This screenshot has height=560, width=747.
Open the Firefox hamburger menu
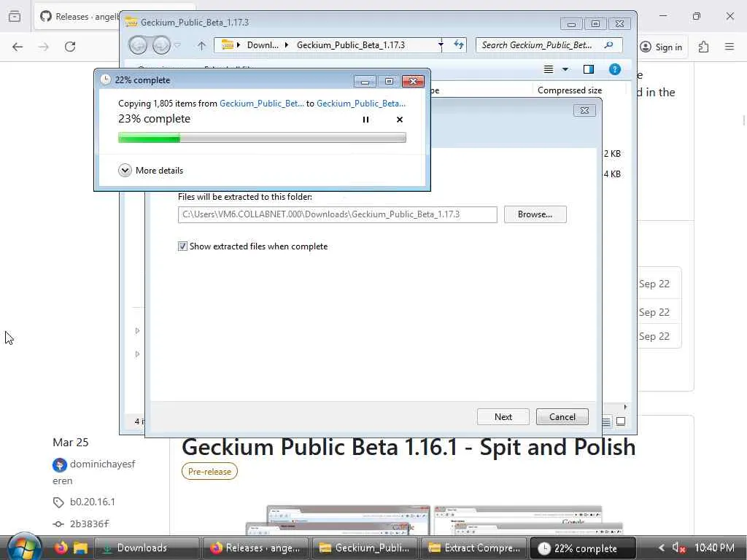point(729,47)
